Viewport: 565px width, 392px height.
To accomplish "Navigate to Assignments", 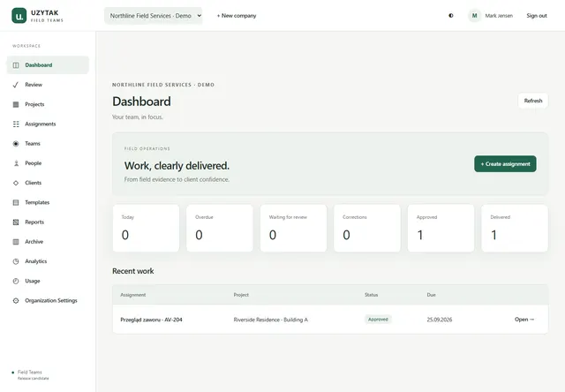I will click(x=48, y=124).
